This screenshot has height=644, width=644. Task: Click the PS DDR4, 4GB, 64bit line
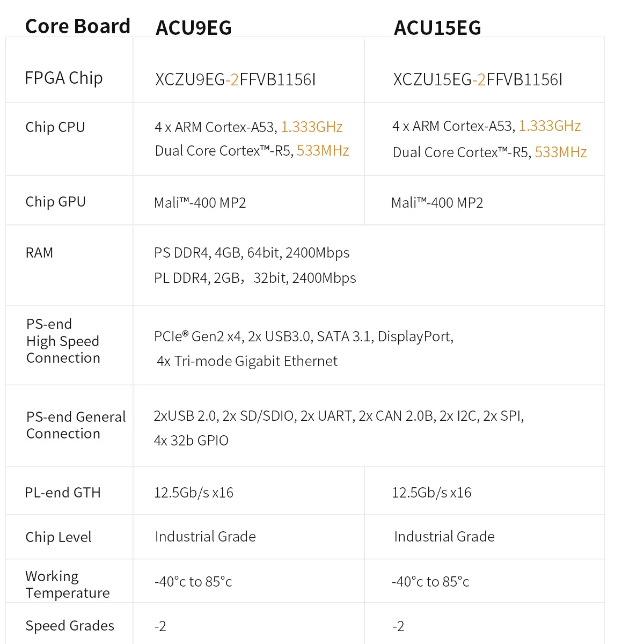point(252,253)
